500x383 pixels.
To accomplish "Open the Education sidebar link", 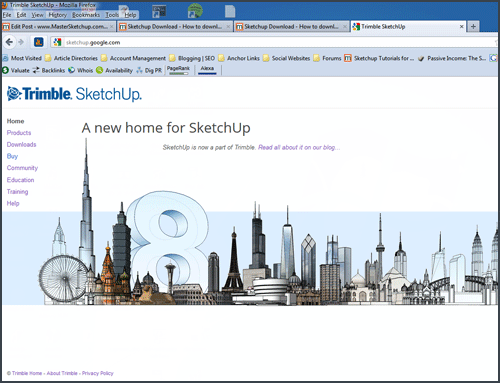I will coord(20,180).
